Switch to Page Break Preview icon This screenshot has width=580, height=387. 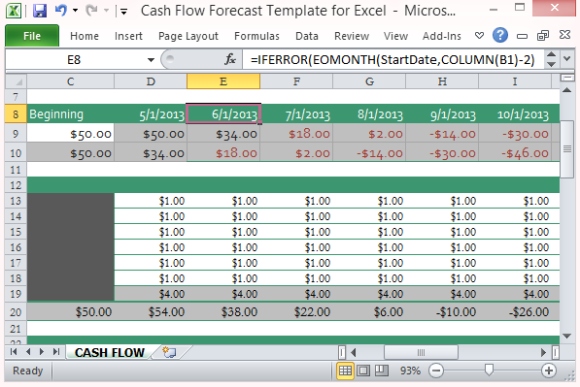381,370
